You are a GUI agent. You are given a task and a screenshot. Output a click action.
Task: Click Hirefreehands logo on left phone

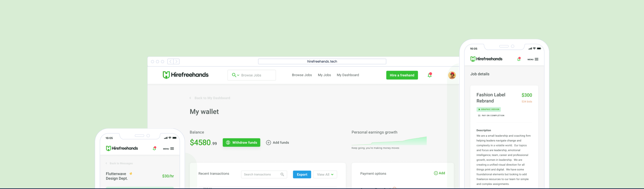click(x=122, y=148)
